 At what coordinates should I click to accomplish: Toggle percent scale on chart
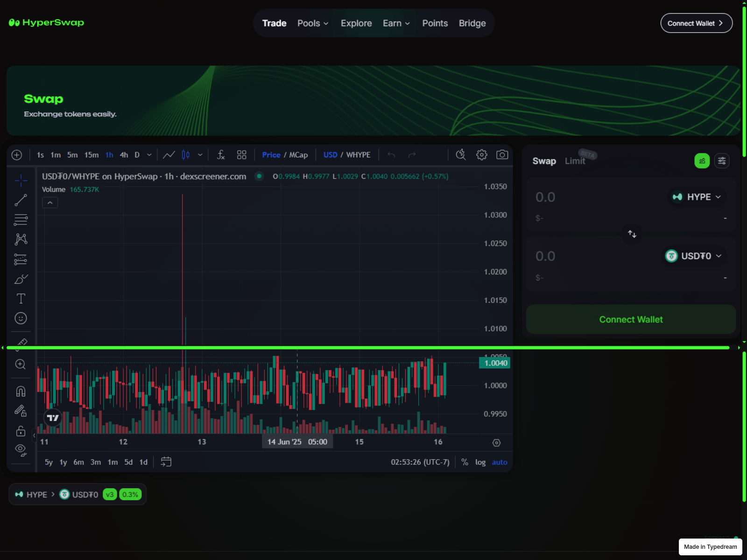click(465, 462)
